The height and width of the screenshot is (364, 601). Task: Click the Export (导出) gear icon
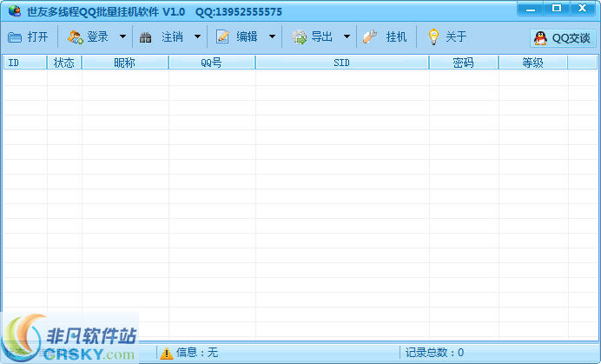299,37
